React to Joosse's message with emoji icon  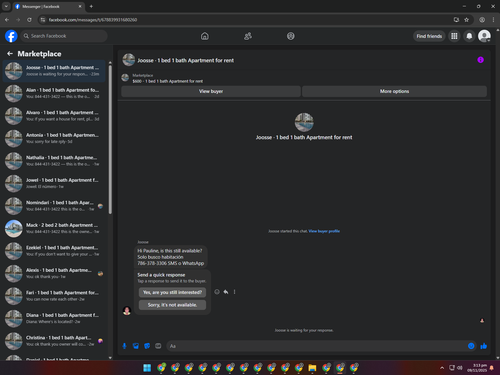point(217,292)
